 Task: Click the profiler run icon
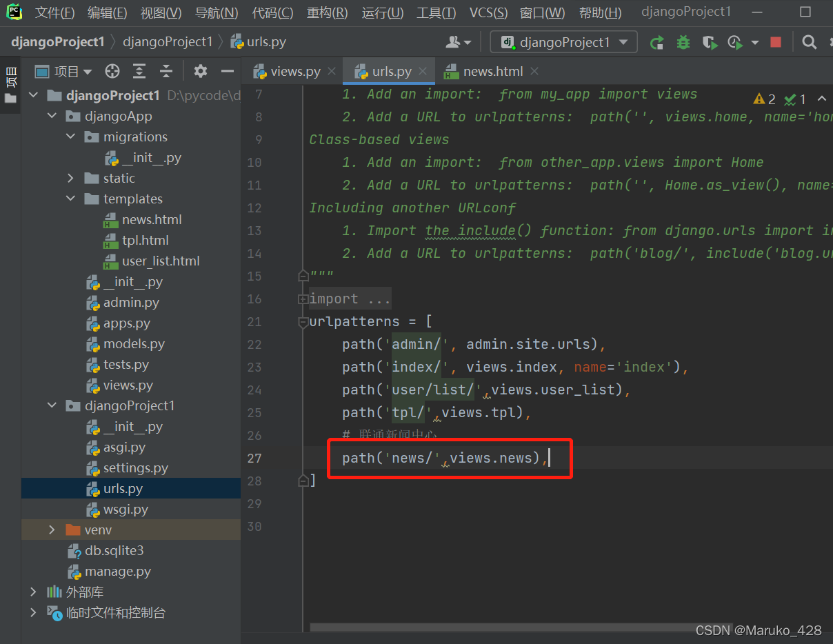[736, 43]
